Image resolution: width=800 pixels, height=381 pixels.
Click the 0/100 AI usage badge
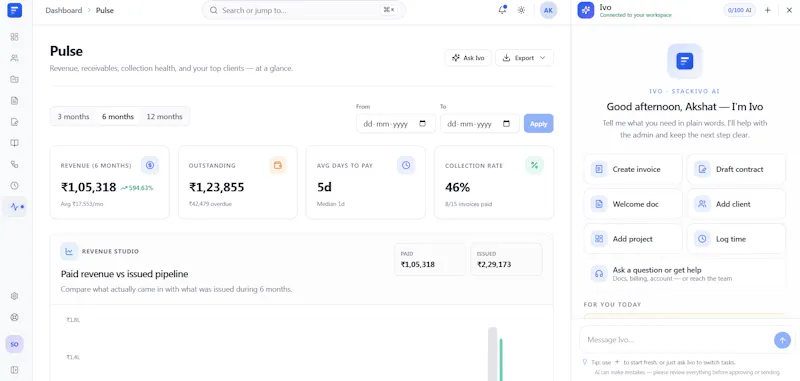point(739,10)
